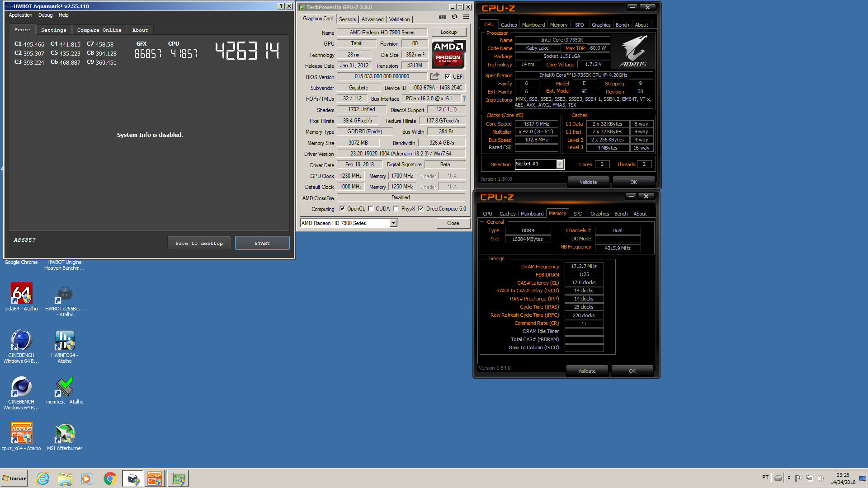
Task: Open Socket #1 selection dropdown in CPU-Z
Action: (x=560, y=164)
